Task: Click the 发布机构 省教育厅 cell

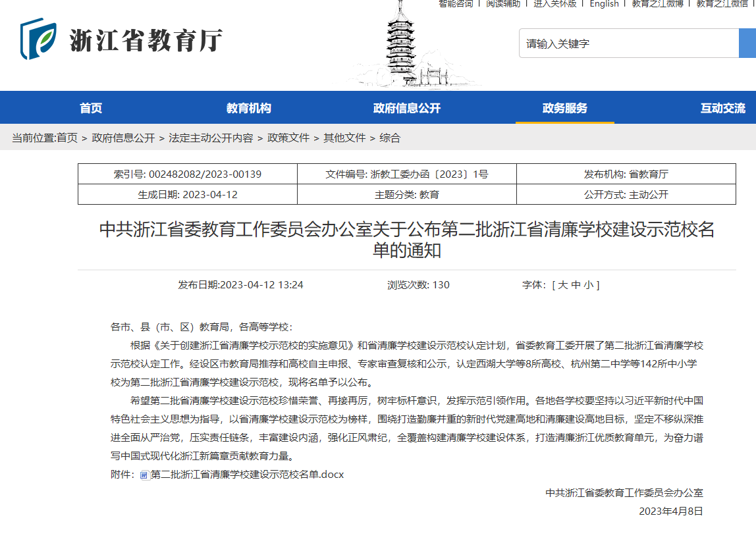Action: 626,174
